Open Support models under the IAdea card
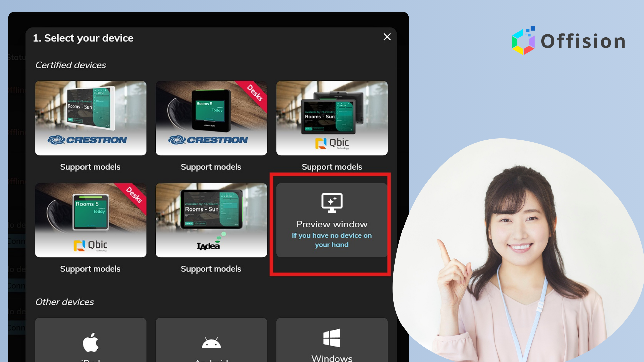644x362 pixels. point(211,269)
